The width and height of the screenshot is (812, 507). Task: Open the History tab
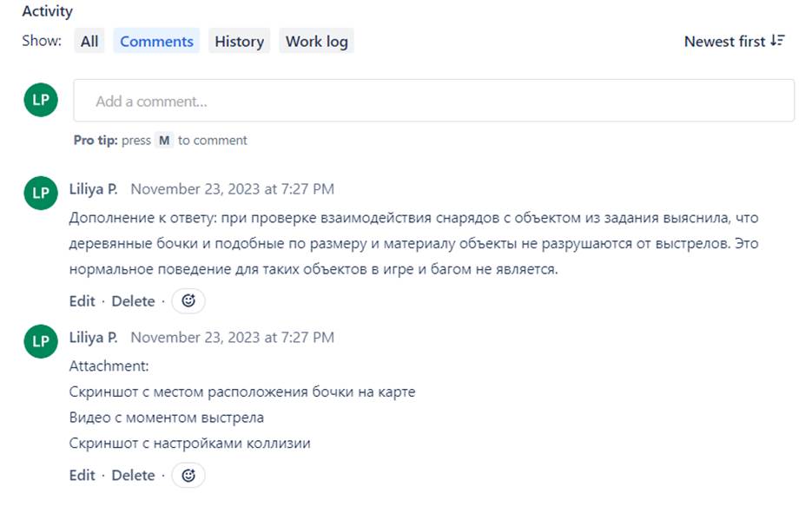[x=239, y=41]
